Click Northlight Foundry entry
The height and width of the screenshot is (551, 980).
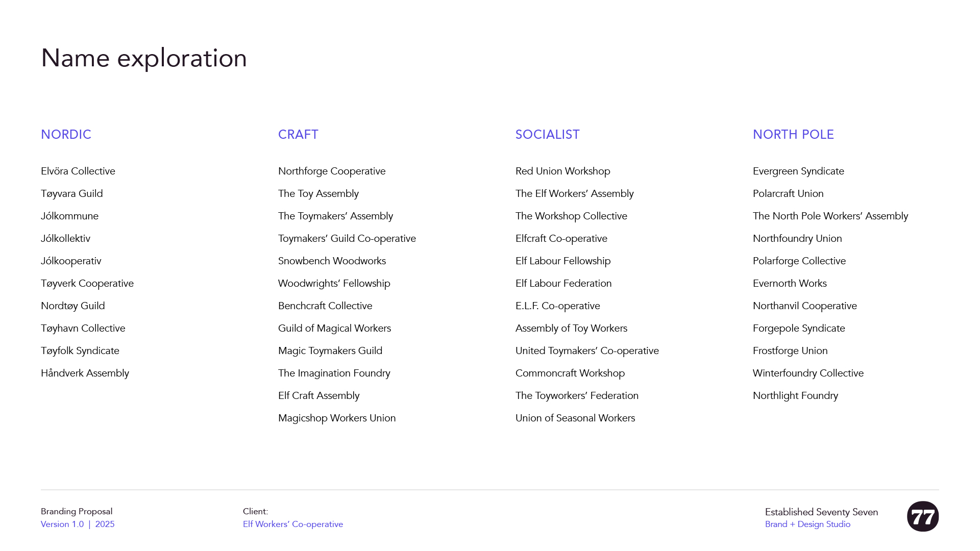click(795, 395)
